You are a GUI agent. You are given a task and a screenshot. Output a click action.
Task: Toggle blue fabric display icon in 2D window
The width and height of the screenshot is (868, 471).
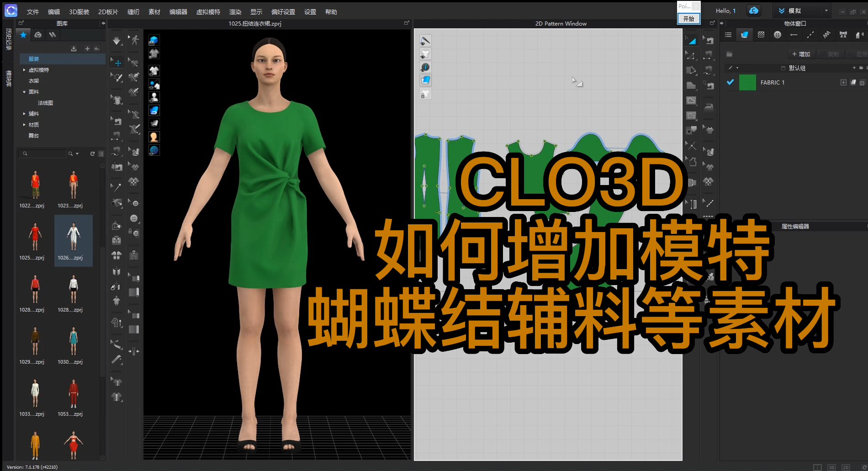click(x=425, y=80)
